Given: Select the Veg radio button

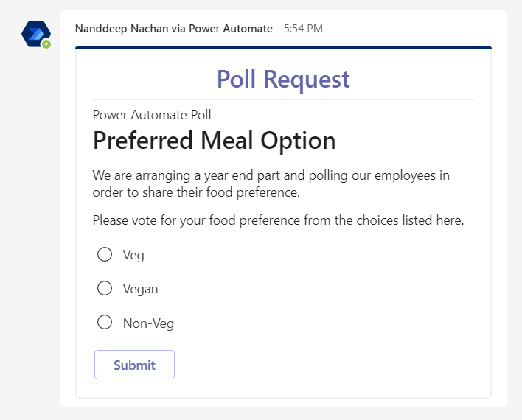Looking at the screenshot, I should click(x=105, y=254).
